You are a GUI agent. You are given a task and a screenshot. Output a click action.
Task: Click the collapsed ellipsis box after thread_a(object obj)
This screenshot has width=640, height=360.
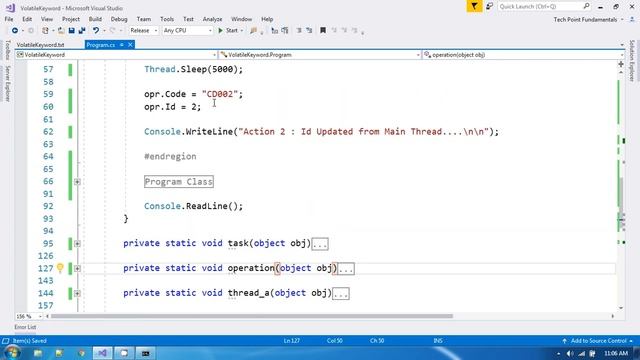[x=341, y=293]
